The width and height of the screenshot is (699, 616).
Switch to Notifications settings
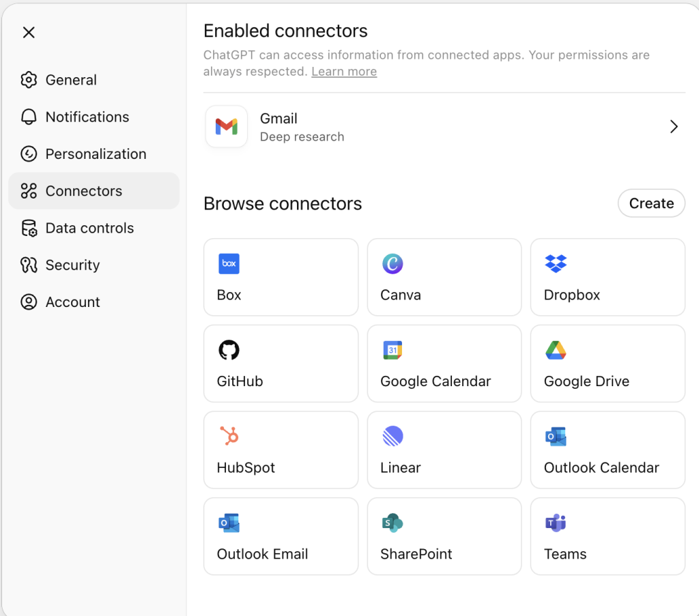(x=94, y=117)
